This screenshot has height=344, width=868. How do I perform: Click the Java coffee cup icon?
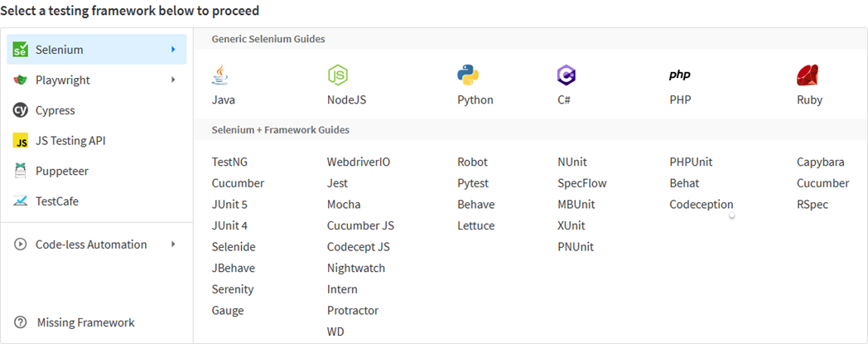point(220,75)
